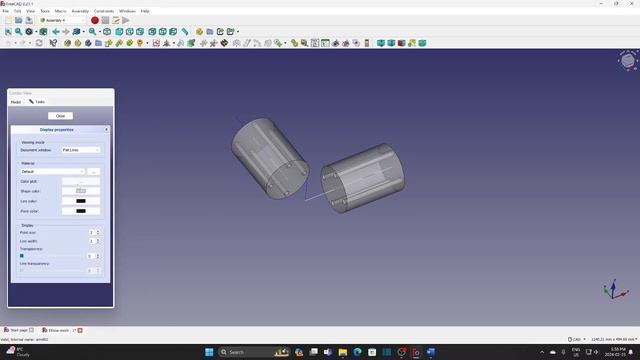Switch to the Model tab

point(16,102)
